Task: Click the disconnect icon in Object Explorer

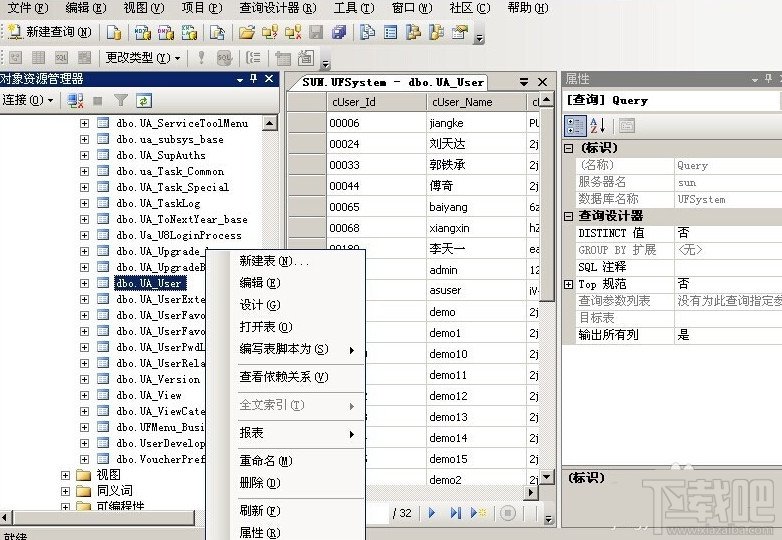Action: pyautogui.click(x=75, y=101)
